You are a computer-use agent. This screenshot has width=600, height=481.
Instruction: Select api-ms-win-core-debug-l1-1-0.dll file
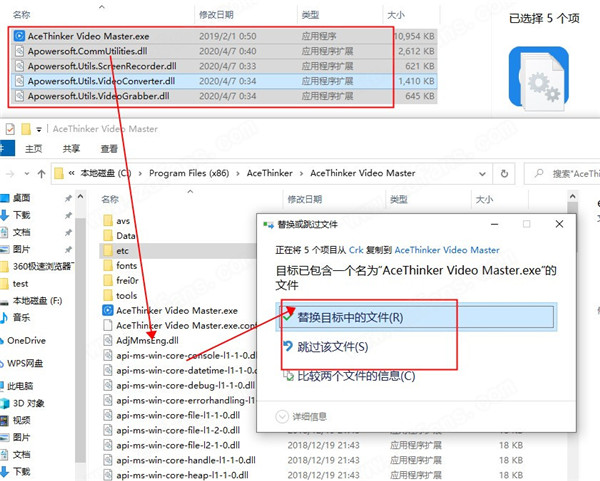point(186,385)
